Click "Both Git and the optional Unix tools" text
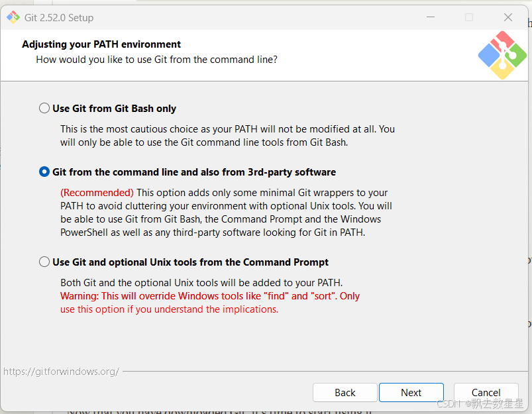The height and width of the screenshot is (414, 532). coord(201,283)
